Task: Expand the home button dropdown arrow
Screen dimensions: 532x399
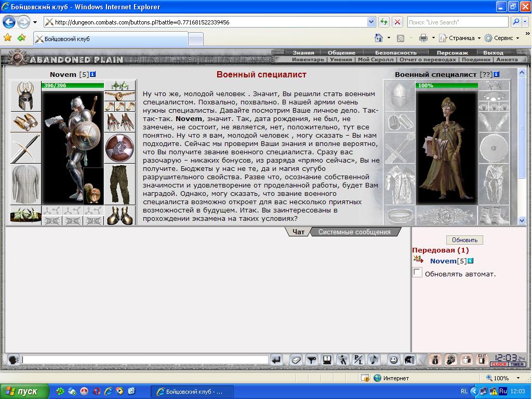Action: click(x=389, y=38)
